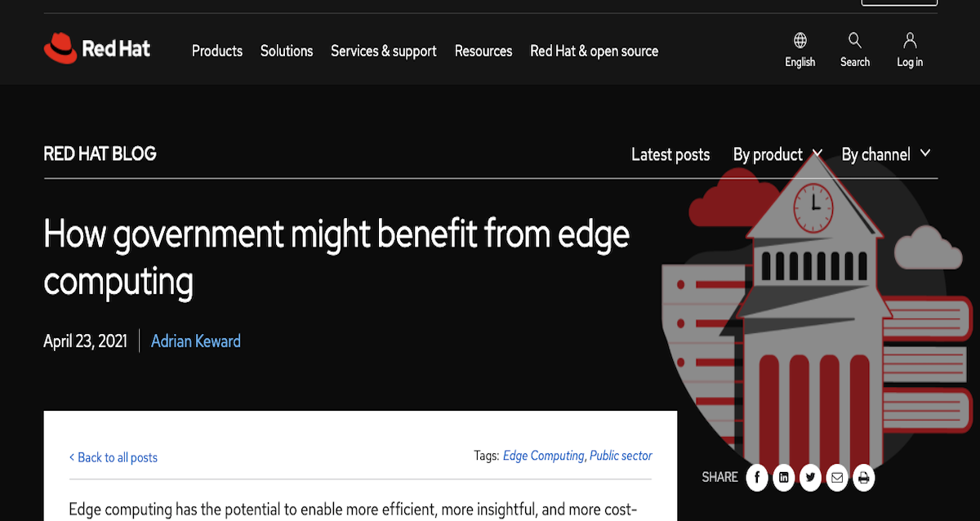Expand the By channel dropdown
Screen dimensions: 980x521
click(x=885, y=154)
